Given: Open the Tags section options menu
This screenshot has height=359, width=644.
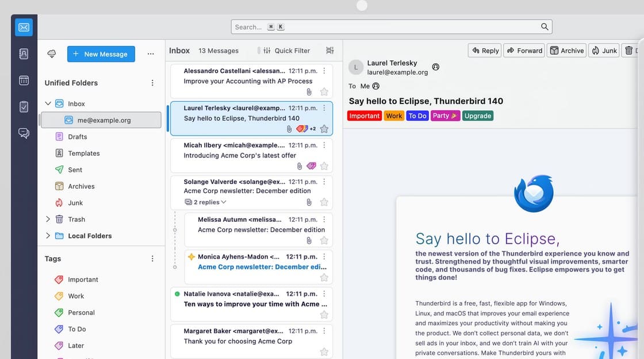Looking at the screenshot, I should [x=152, y=258].
